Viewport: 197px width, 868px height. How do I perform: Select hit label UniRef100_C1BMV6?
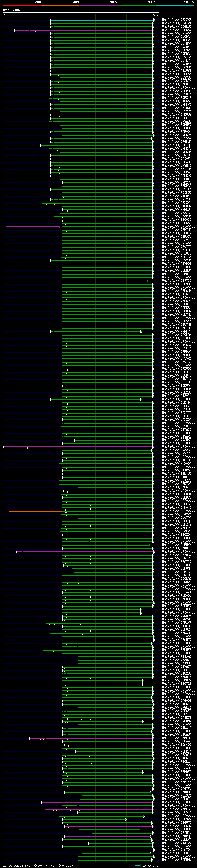[177, 545]
